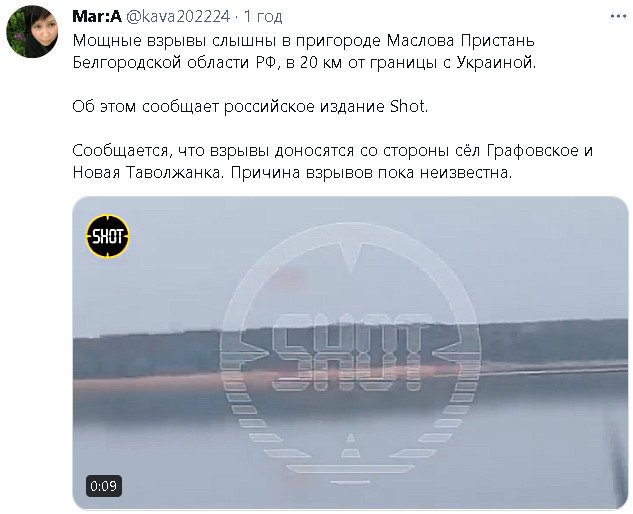The height and width of the screenshot is (514, 633).
Task: Click the tweet text about Маслова Пристань
Action: (305, 52)
